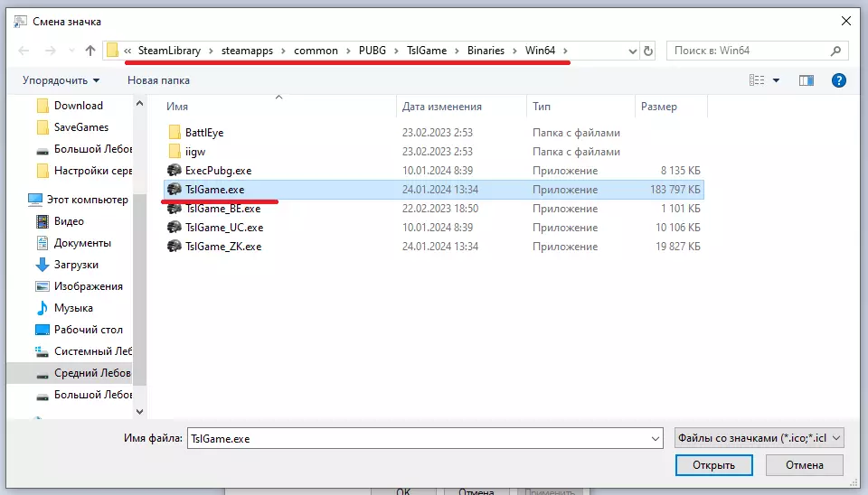The height and width of the screenshot is (495, 868).
Task: Select Binaries in the breadcrumb path
Action: point(486,51)
